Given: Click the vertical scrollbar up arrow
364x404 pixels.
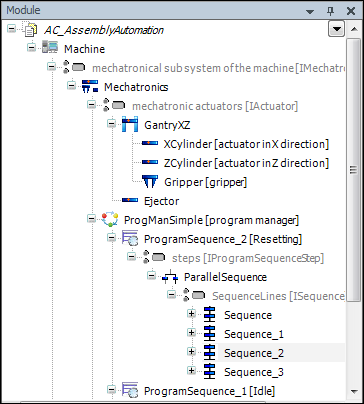Looking at the screenshot, I should click(x=354, y=30).
